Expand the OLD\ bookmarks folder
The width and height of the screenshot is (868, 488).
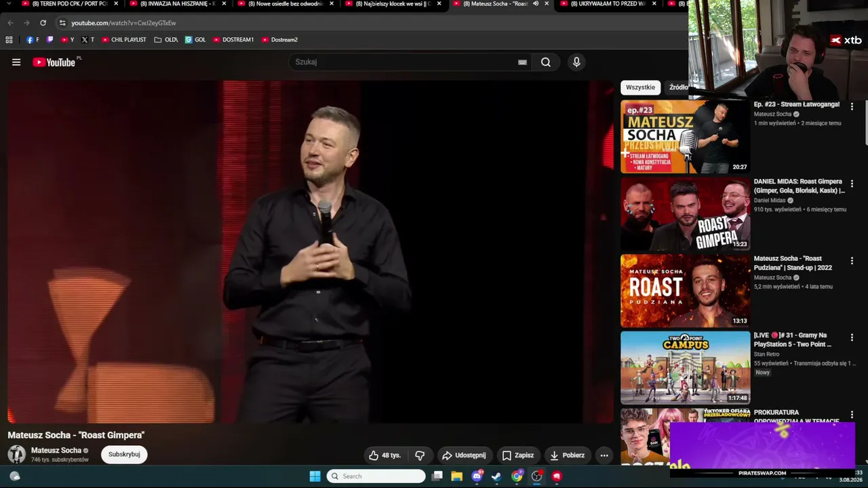coord(166,40)
